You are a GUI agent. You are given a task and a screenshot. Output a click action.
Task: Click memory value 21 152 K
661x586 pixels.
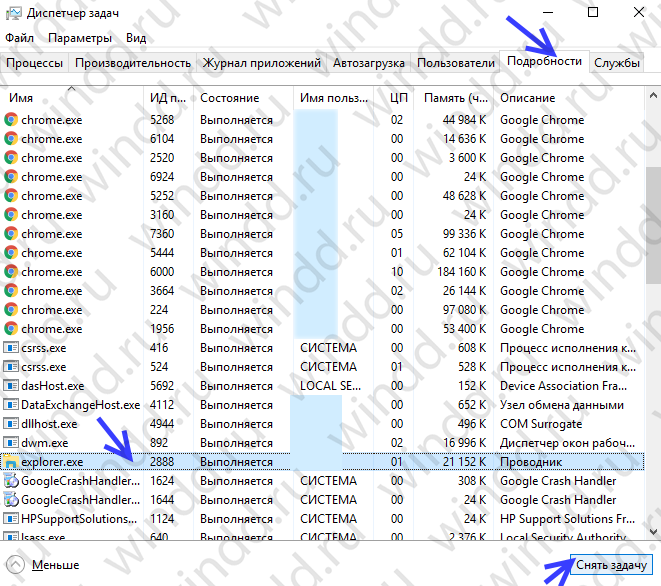(x=465, y=462)
